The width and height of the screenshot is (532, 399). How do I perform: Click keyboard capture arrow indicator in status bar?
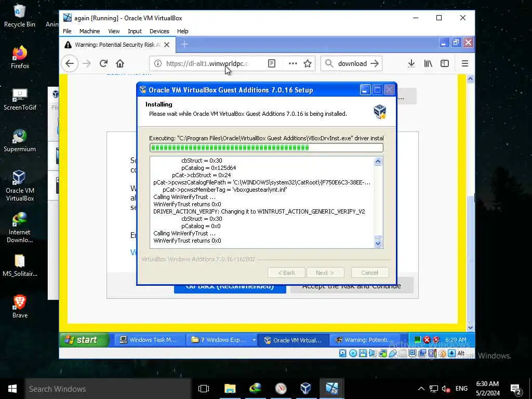pos(451,353)
